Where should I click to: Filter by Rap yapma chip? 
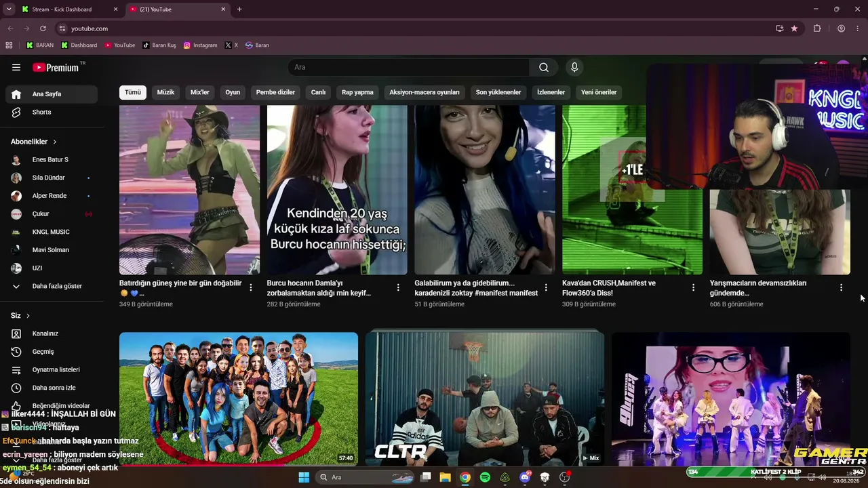pyautogui.click(x=357, y=92)
